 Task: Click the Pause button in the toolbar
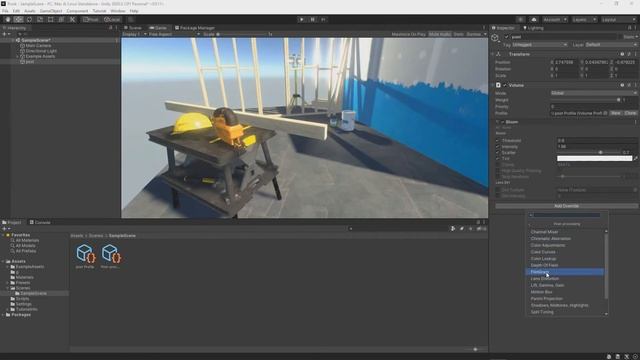tap(313, 19)
